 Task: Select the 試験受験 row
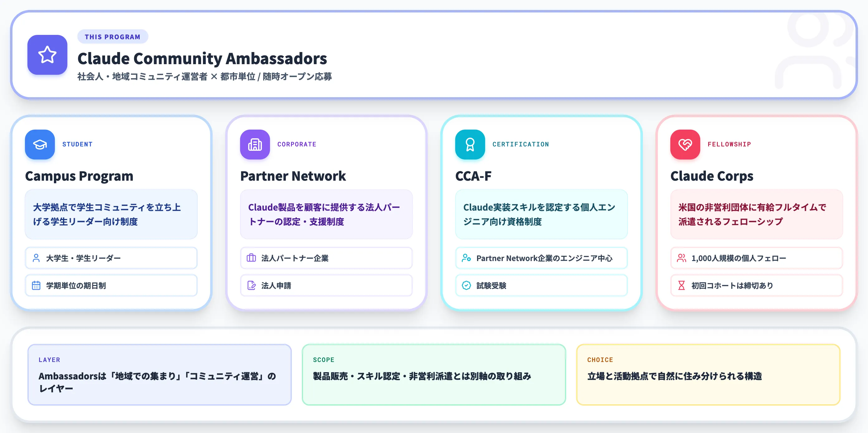[541, 286]
